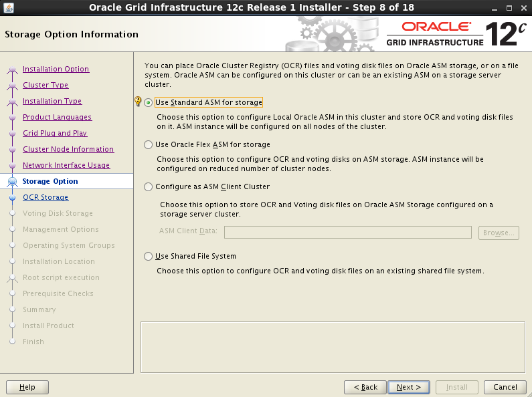Viewport: 532px width, 397px height.
Task: Click the Installation Option step marker
Action: (x=12, y=70)
